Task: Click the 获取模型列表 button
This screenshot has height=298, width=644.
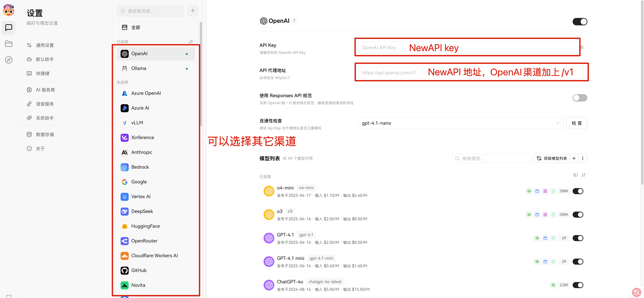Action: tap(552, 158)
